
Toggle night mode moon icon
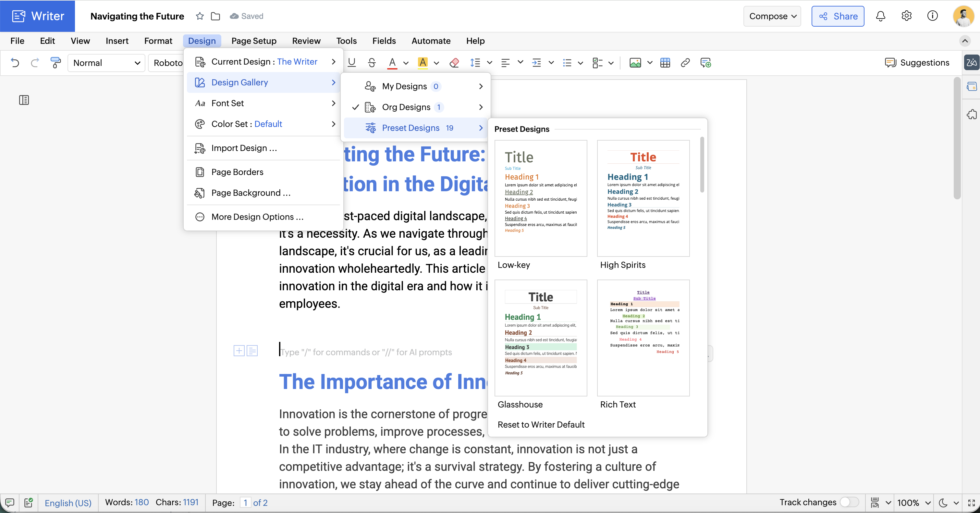(943, 503)
